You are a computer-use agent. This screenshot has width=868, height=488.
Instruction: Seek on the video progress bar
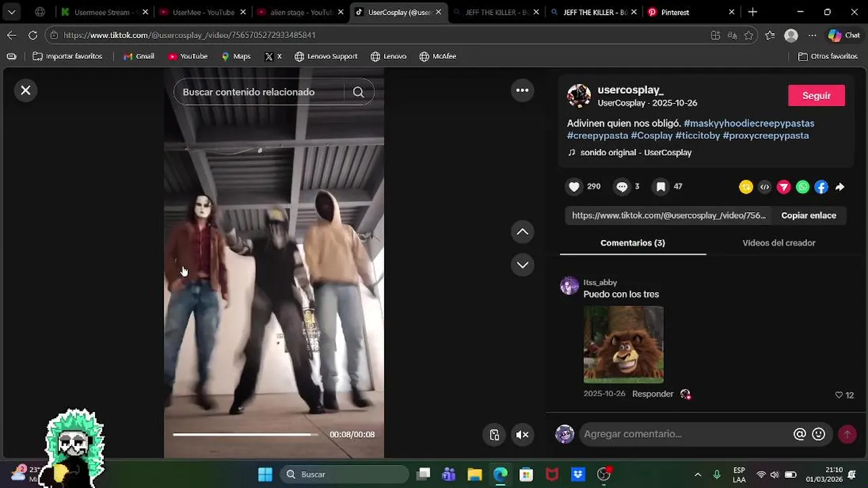(245, 434)
